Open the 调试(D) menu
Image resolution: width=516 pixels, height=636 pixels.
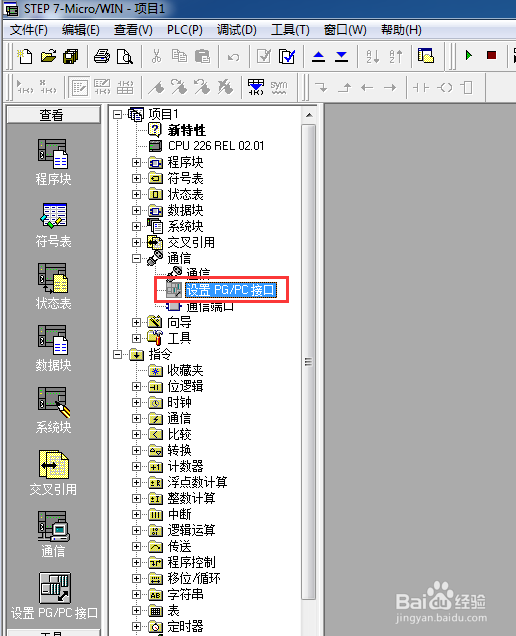tap(236, 30)
